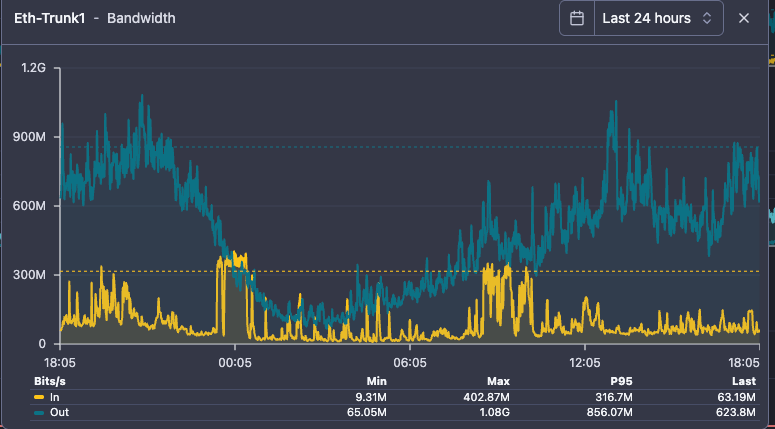
Task: Click the Out Min value 65.05M
Action: [368, 412]
